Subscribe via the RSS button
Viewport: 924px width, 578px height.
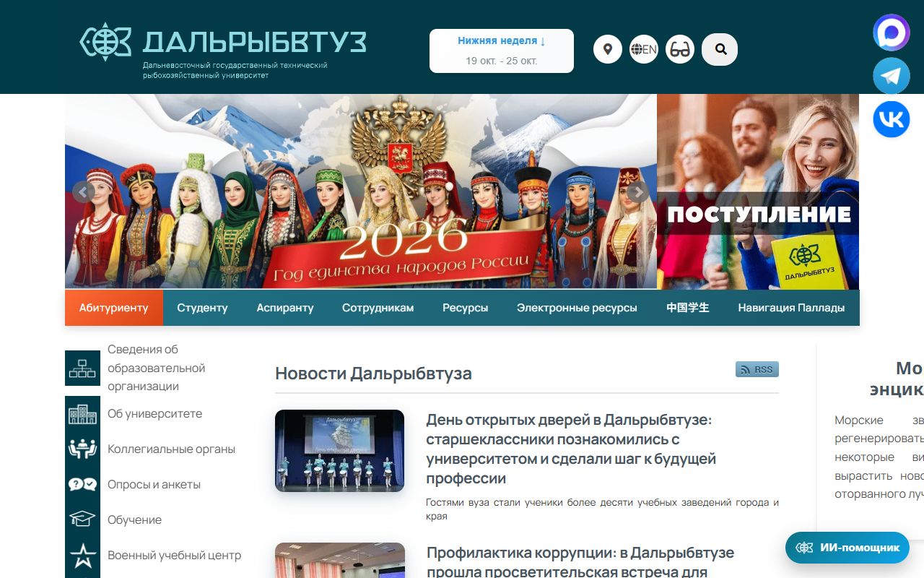click(757, 369)
